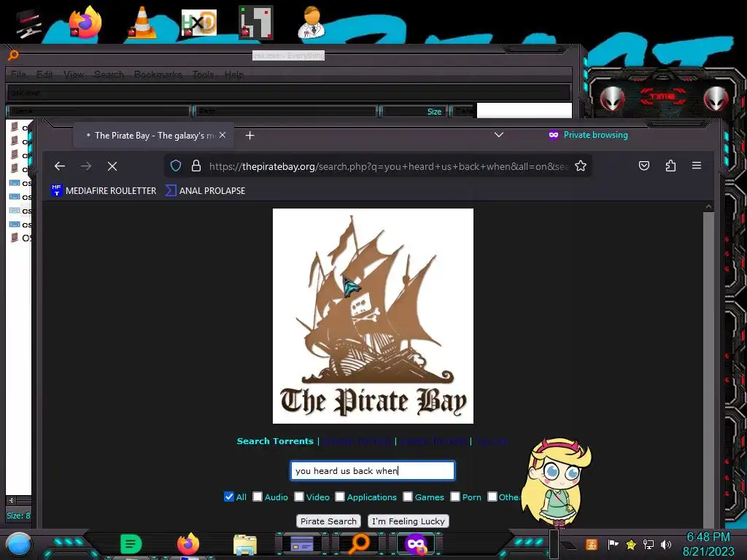This screenshot has height=560, width=747.
Task: Click the torrent search text field
Action: [373, 470]
